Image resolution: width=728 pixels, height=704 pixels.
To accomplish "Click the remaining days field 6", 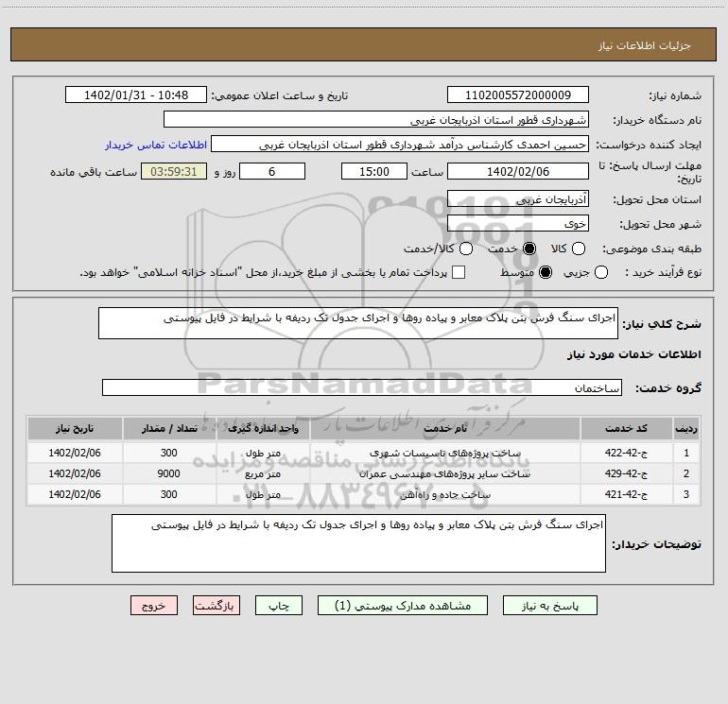I will tap(272, 171).
